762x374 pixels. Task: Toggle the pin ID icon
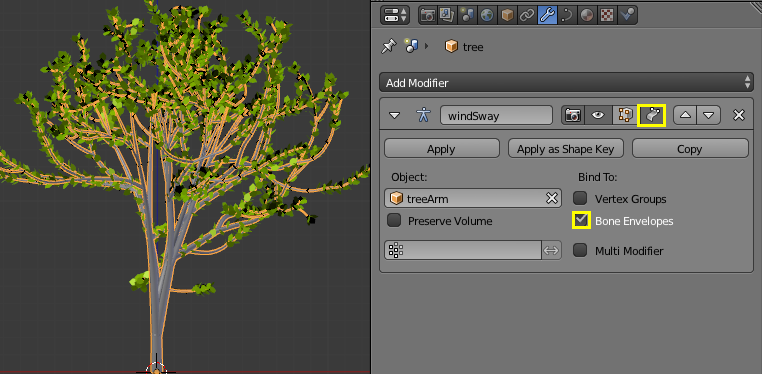tap(389, 47)
